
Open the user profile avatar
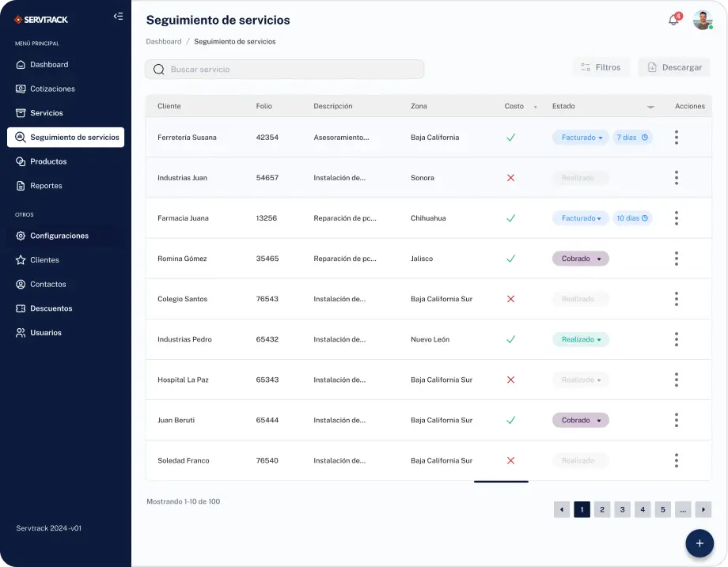(x=703, y=20)
